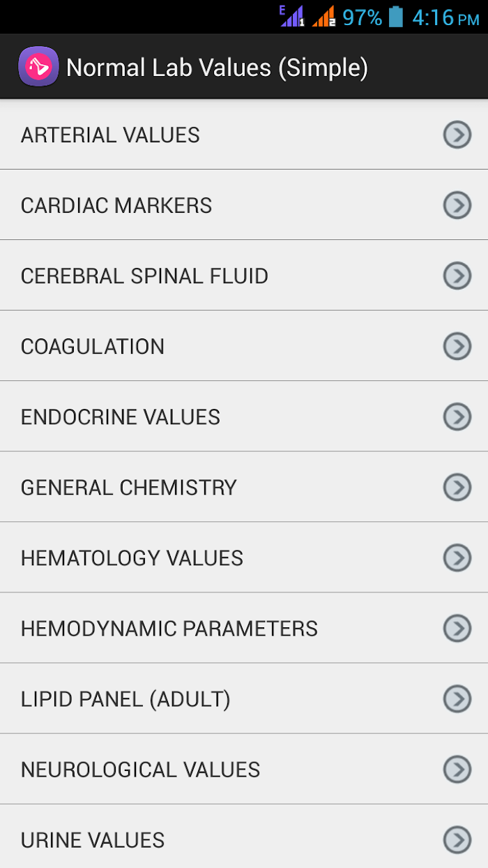
Task: Tap the Normal Lab Values (Simple) title
Action: point(217,68)
